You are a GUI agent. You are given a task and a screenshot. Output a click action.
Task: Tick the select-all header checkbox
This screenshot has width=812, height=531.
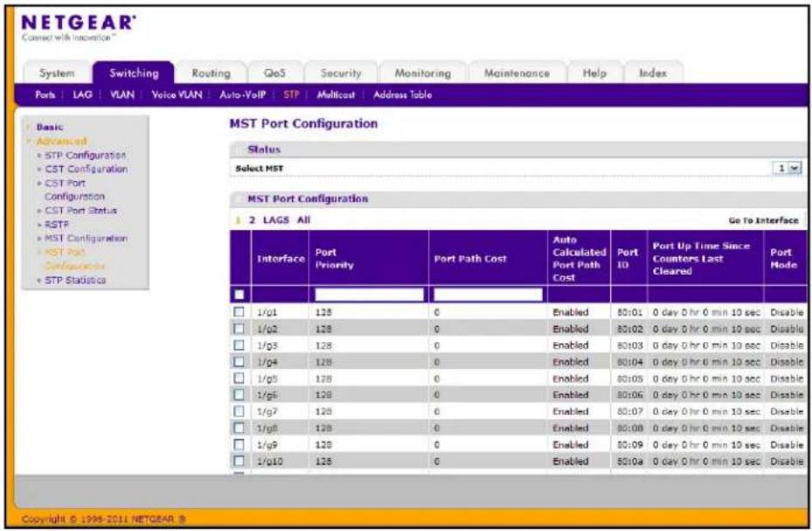pyautogui.click(x=239, y=295)
